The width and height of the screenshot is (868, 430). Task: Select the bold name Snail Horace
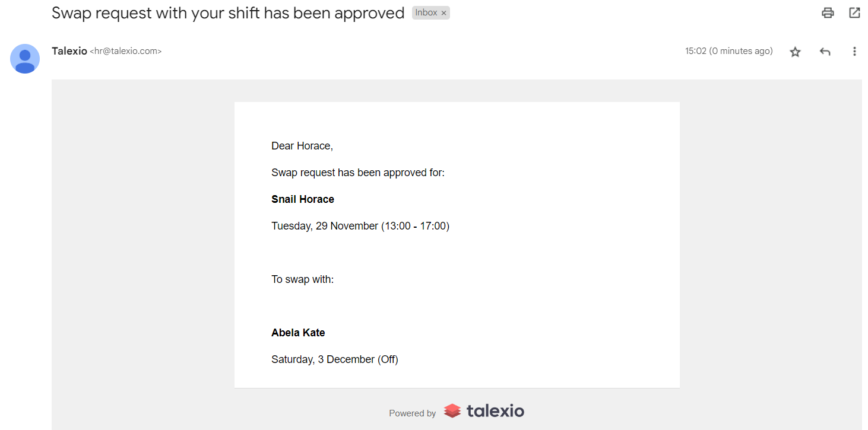[303, 199]
